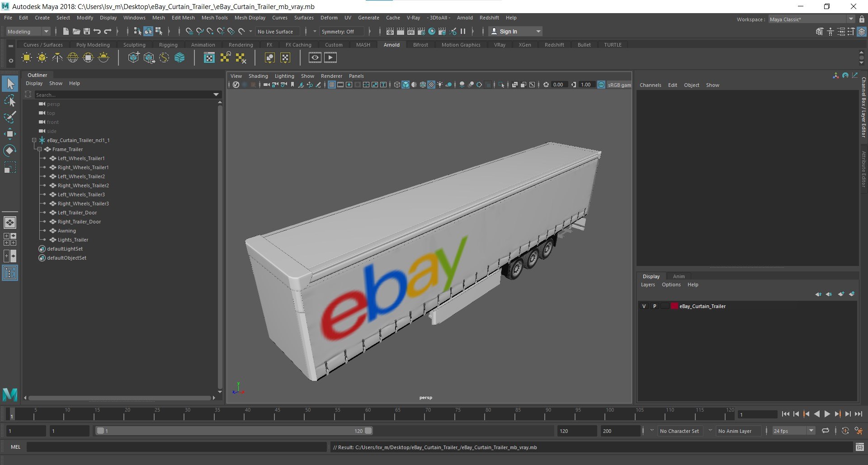868x465 pixels.
Task: Select the Paint Selection tool
Action: 9,117
